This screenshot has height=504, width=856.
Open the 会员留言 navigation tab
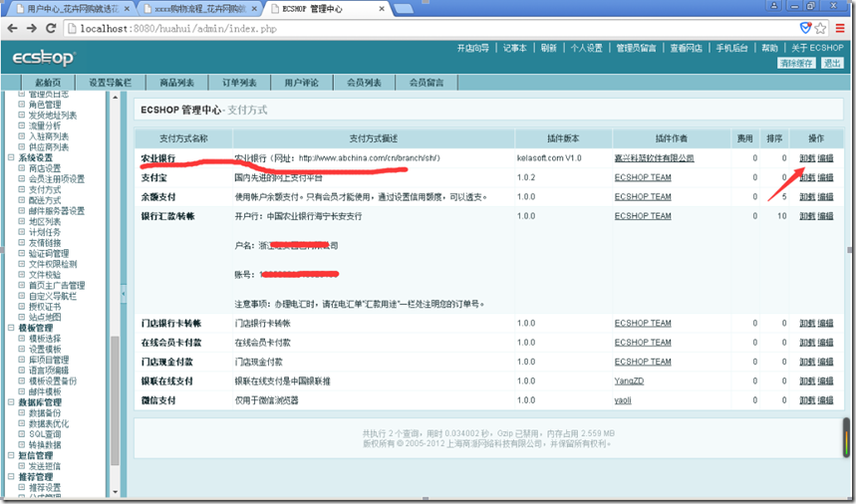coord(427,83)
